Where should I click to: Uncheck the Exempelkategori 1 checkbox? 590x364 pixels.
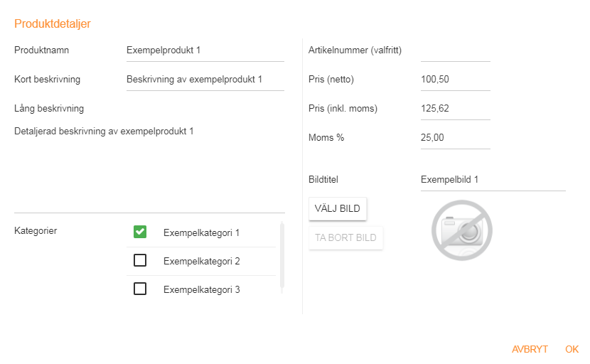coord(140,232)
